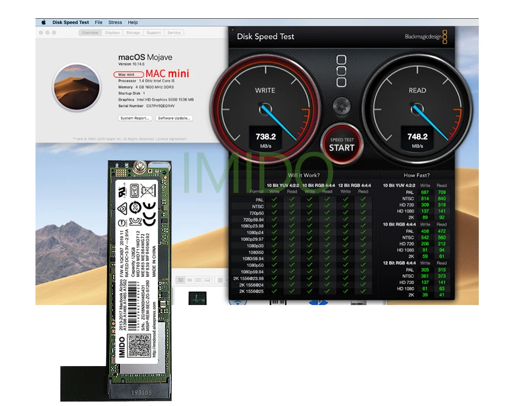Select the Support tab
Screen dimensions: 532x406
(154, 33)
